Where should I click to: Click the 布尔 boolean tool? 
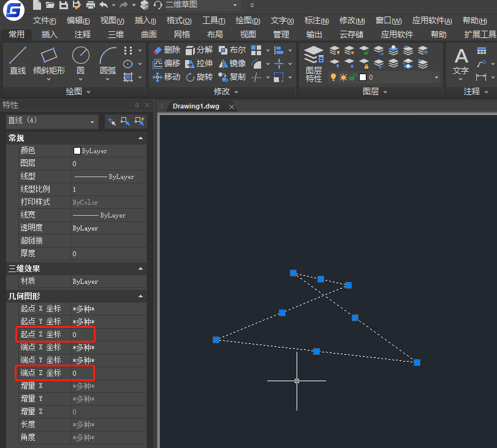pos(232,50)
